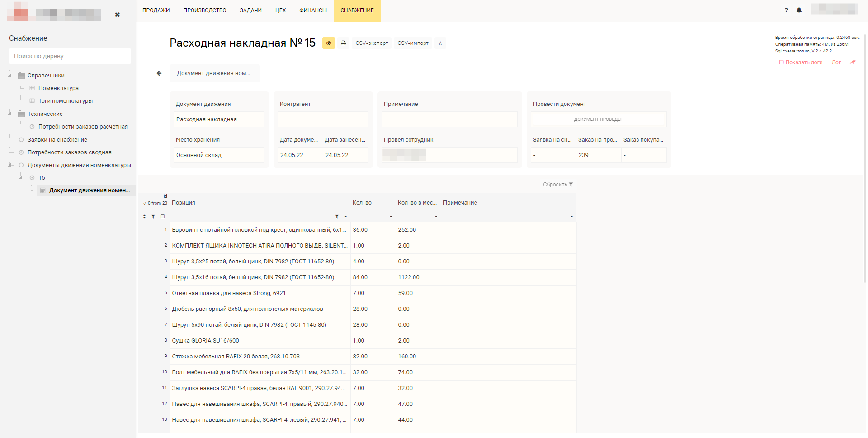Open the Кол-во в мес... column dropdown
868x438 pixels.
(436, 217)
